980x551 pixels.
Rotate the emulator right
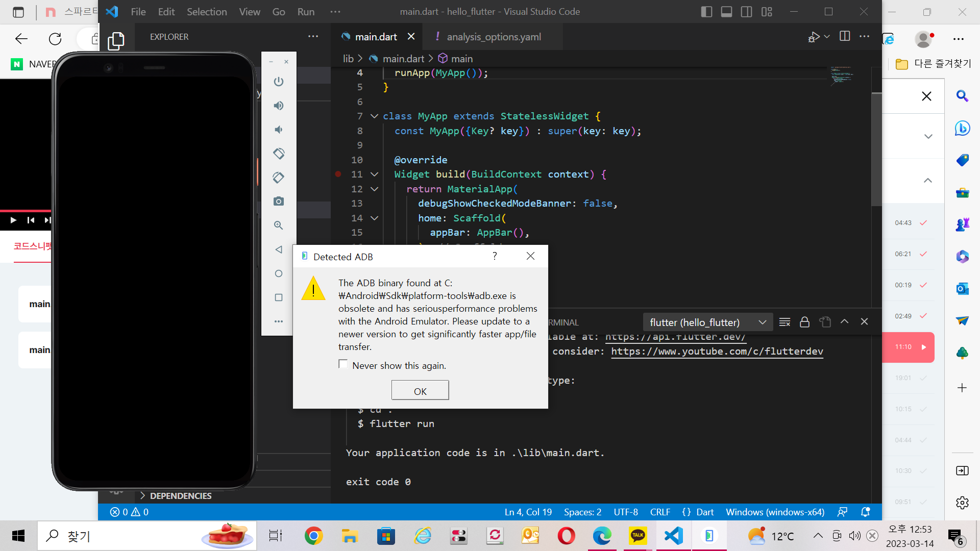pos(279,178)
